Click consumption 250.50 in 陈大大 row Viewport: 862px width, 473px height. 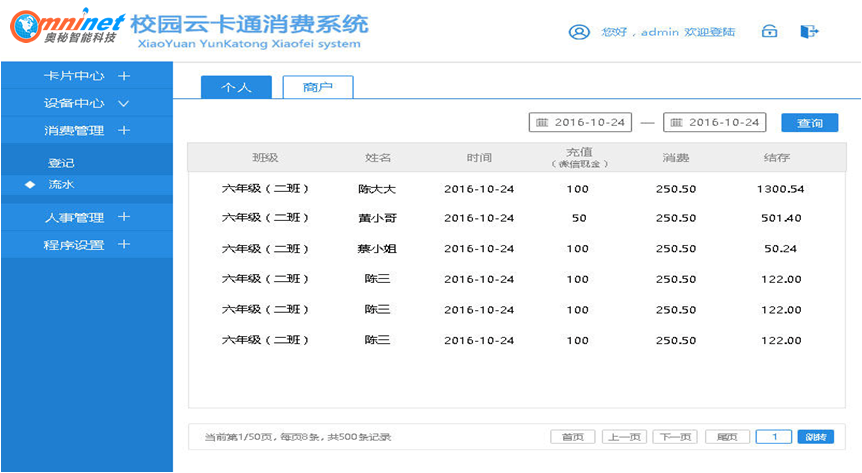coord(676,189)
